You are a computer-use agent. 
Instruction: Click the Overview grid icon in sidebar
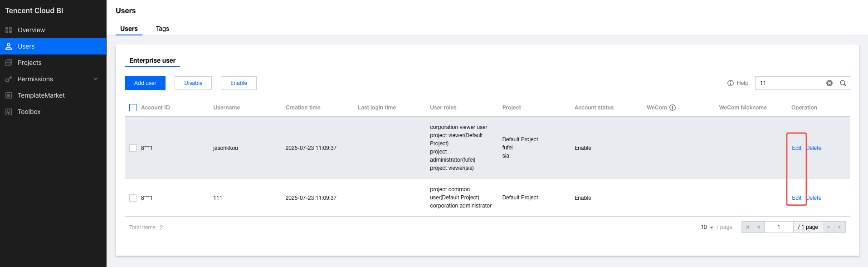pos(9,30)
